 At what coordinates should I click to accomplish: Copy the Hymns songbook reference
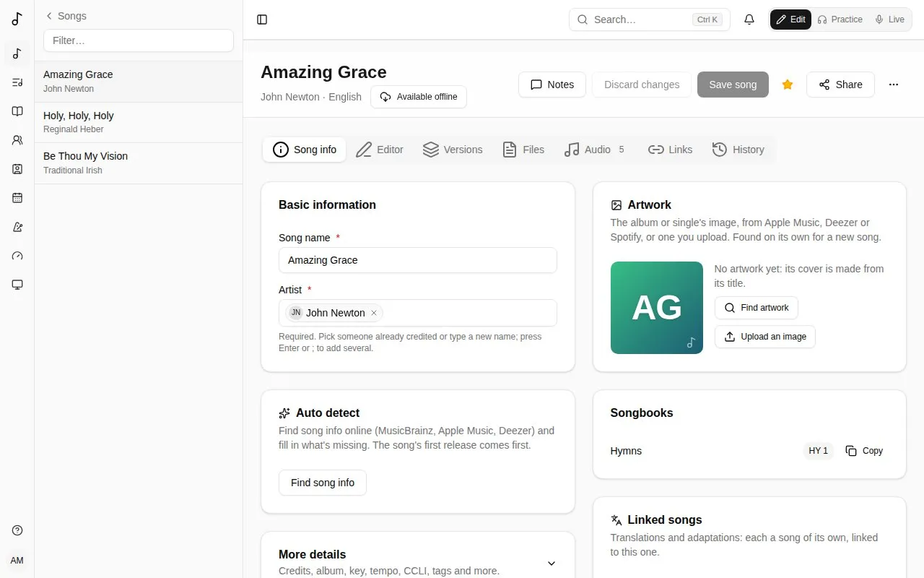864,451
